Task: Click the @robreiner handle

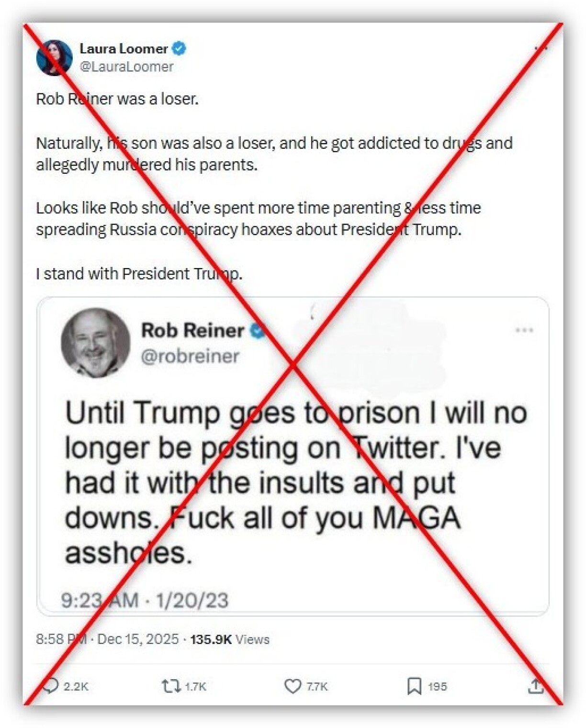Action: (x=190, y=356)
